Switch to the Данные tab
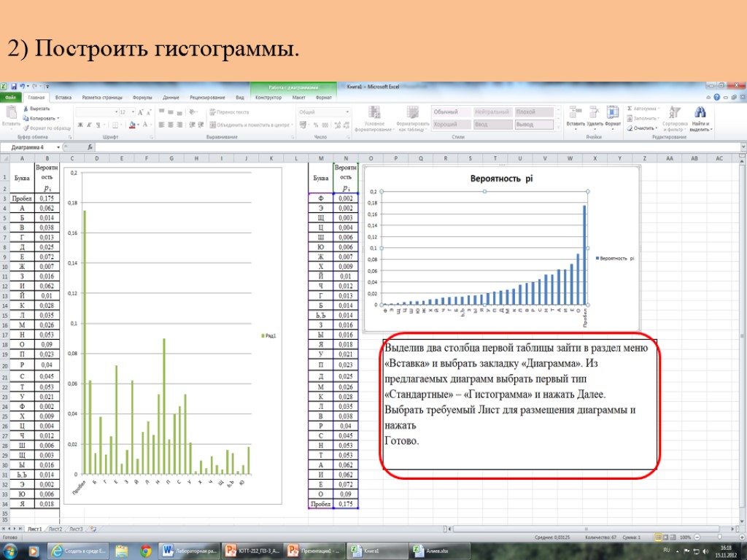747x560 pixels. click(x=171, y=98)
